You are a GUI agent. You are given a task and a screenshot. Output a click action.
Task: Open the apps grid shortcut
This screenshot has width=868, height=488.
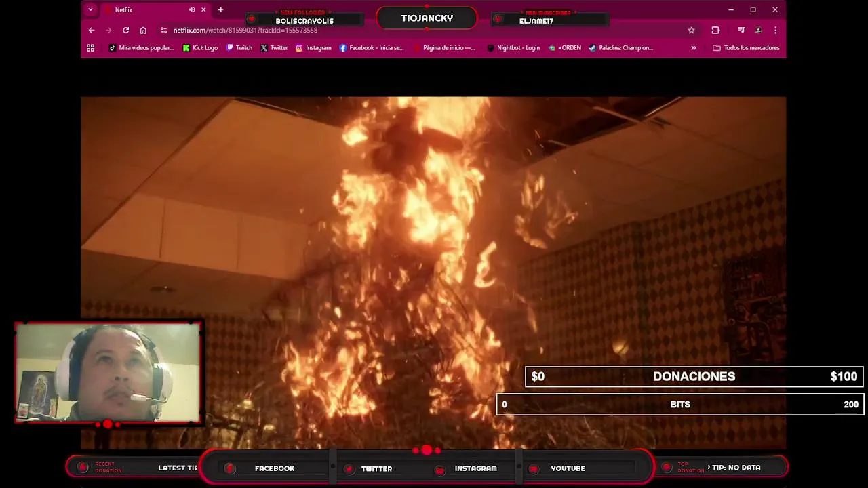coord(90,48)
